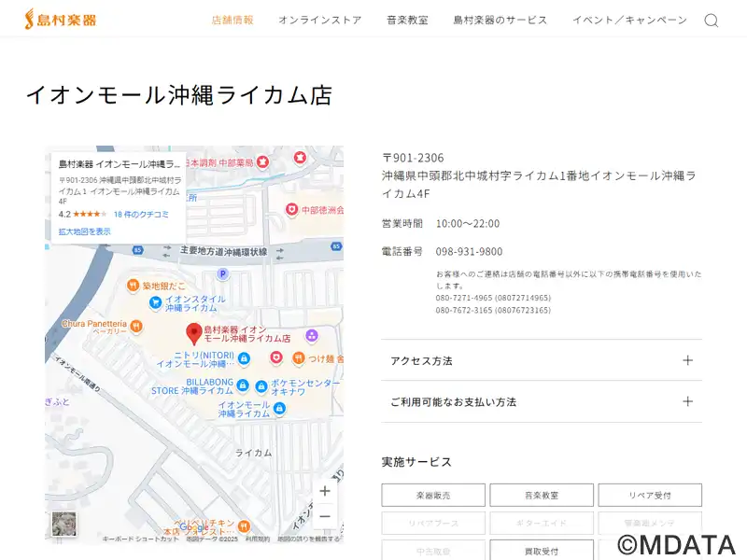Expand the ご利用可能なお支払い方法 section
The width and height of the screenshot is (747, 560).
coord(542,401)
